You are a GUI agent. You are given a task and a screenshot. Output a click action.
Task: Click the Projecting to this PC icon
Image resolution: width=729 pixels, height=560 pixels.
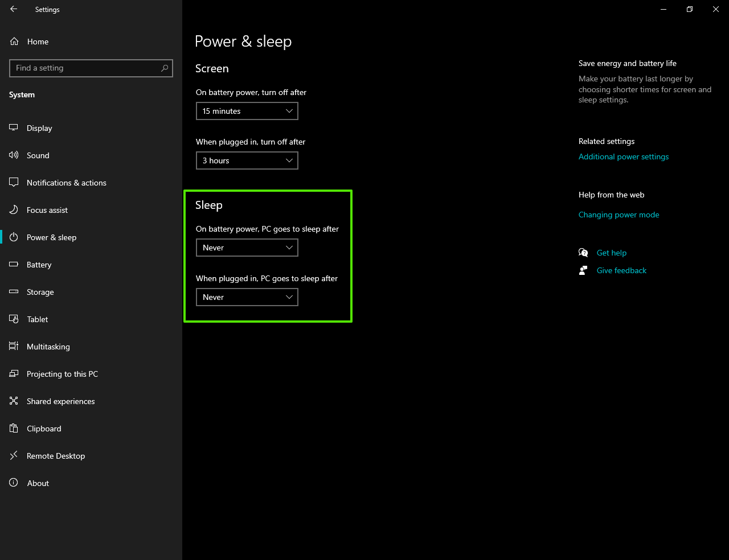tap(14, 374)
